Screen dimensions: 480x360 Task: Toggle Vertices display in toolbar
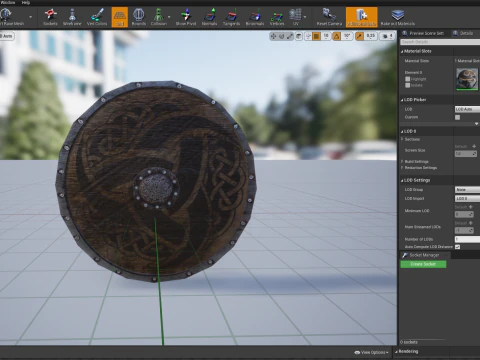coord(277,17)
